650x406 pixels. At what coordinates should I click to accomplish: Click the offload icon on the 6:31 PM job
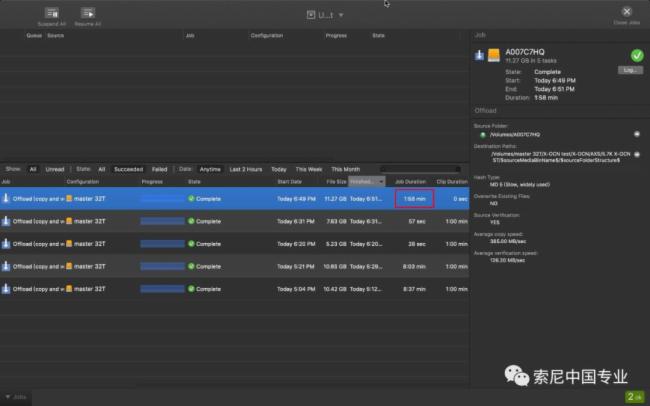(6, 220)
